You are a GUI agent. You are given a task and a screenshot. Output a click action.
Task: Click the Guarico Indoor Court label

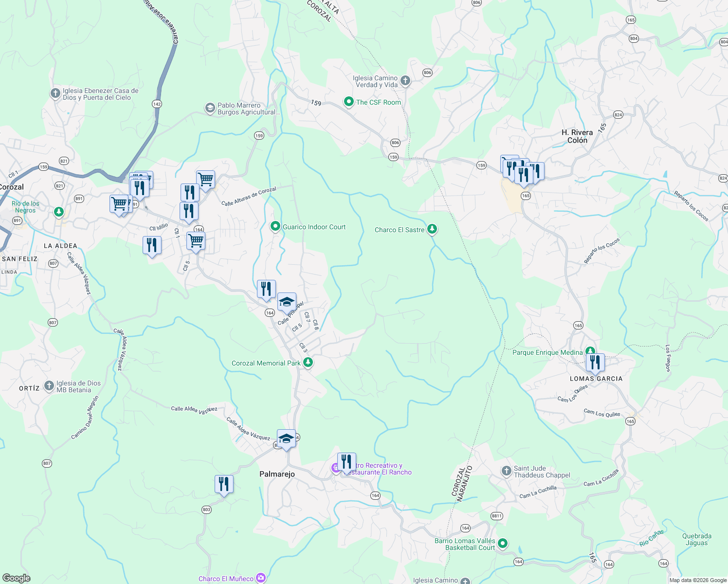click(314, 227)
